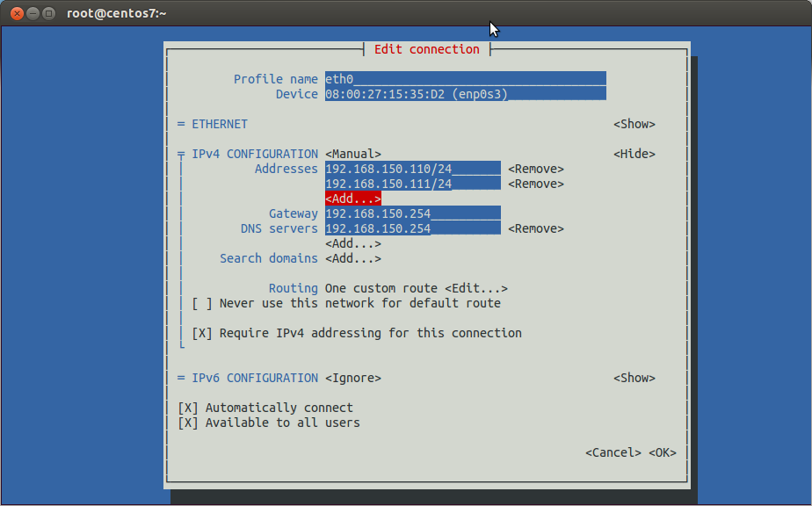Click the Device label
The height and width of the screenshot is (506, 812).
(x=297, y=94)
